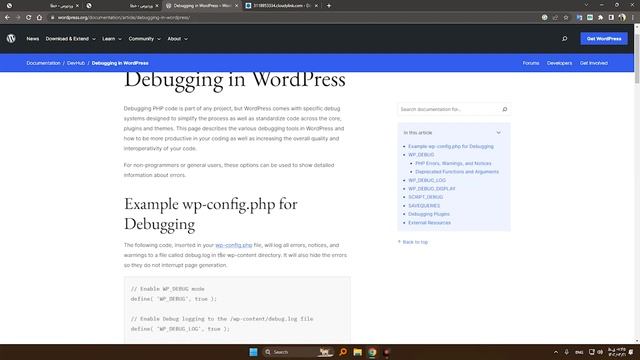Close the Debugging in WordPress tab
This screenshot has height=360, width=640.
236,6
